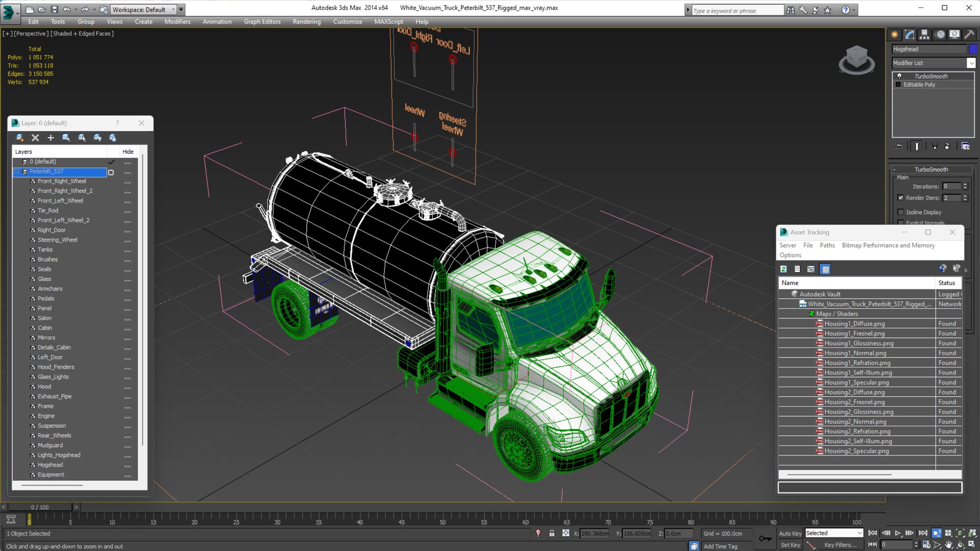Switch Asset Tracking to table view icon

pyautogui.click(x=825, y=269)
